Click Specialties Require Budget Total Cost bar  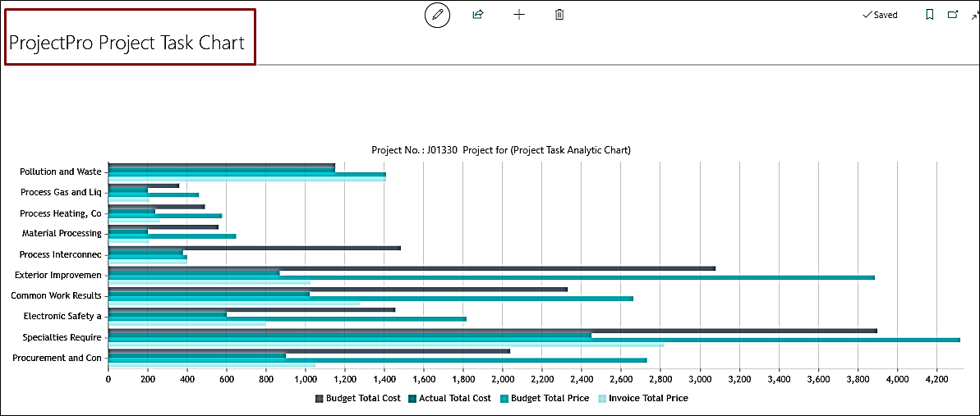493,331
